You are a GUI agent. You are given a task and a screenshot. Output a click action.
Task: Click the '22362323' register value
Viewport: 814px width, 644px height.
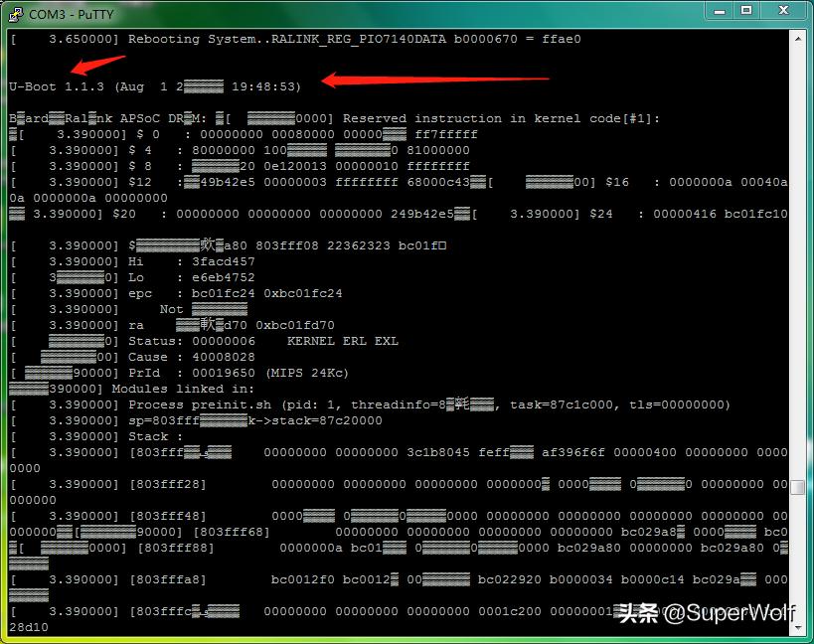click(x=359, y=245)
